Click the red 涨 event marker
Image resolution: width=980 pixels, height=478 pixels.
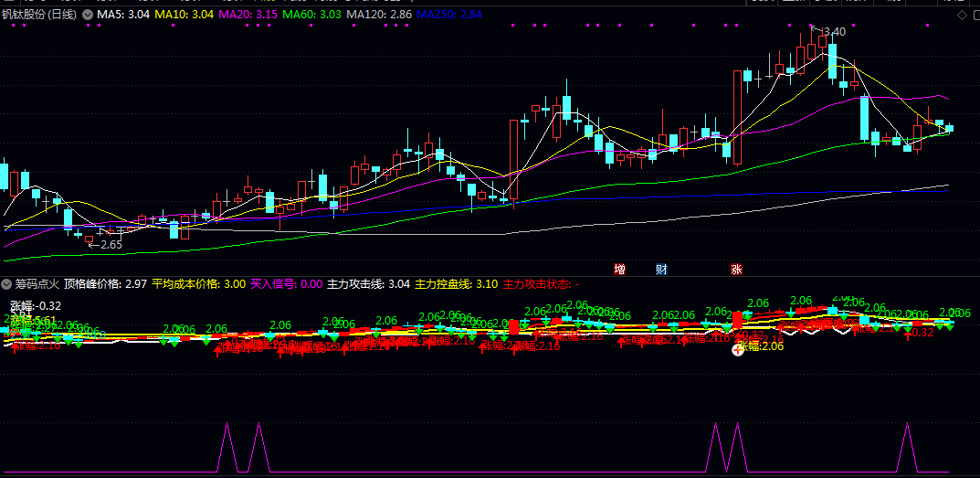736,269
